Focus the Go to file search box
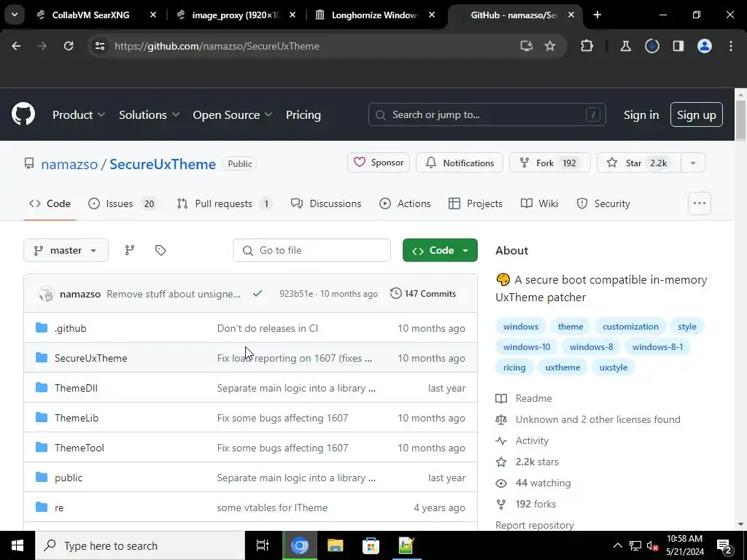The height and width of the screenshot is (560, 747). pos(311,250)
